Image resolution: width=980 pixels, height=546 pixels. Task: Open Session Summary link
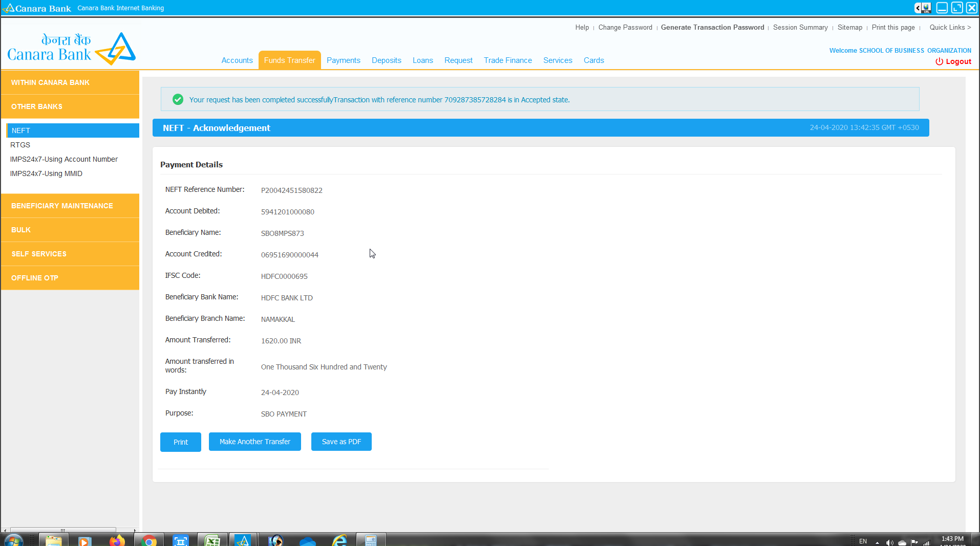tap(800, 27)
